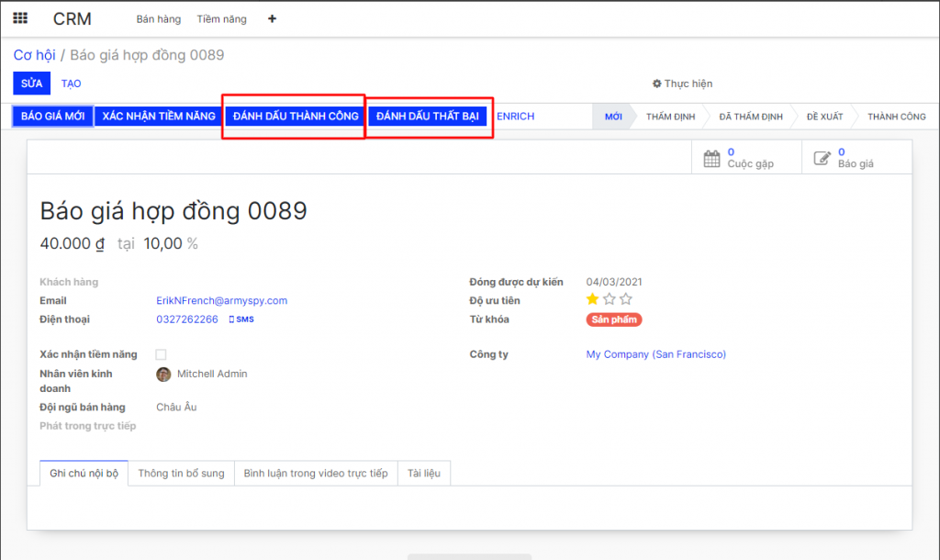Set priority to first star

(x=592, y=298)
